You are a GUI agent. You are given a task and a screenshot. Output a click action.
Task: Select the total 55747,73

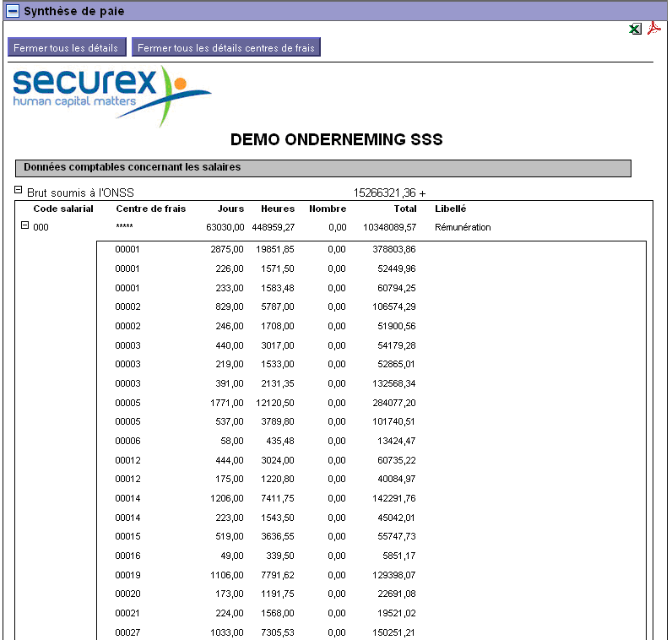coord(397,537)
